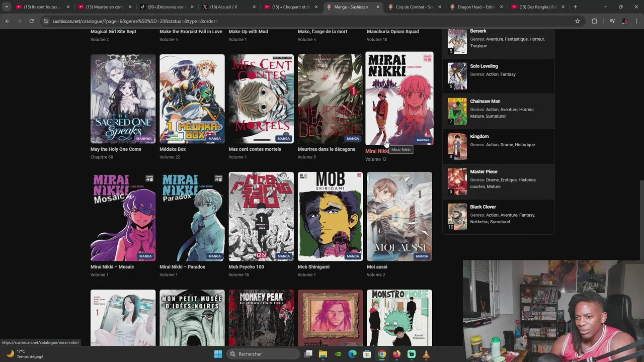
Task: Switch to 'Dragon Head – Editio' tab
Action: pos(475,7)
